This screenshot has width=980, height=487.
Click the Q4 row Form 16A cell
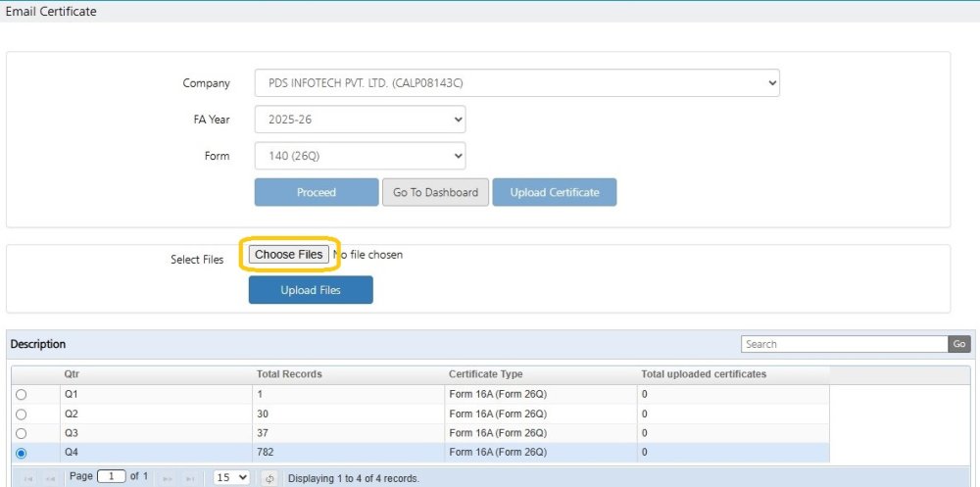coord(541,453)
